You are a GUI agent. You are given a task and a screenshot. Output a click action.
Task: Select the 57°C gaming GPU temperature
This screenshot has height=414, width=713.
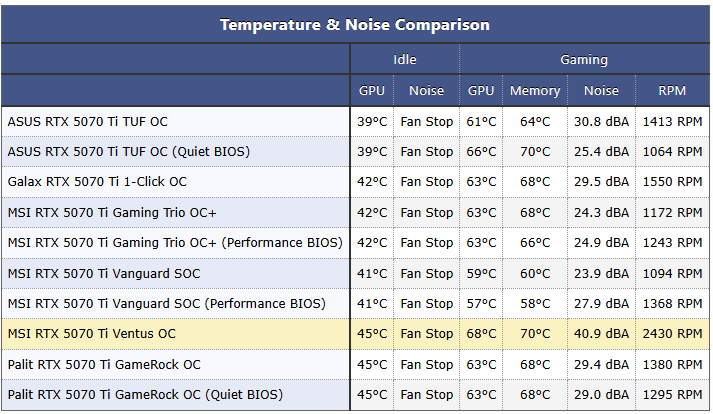481,303
